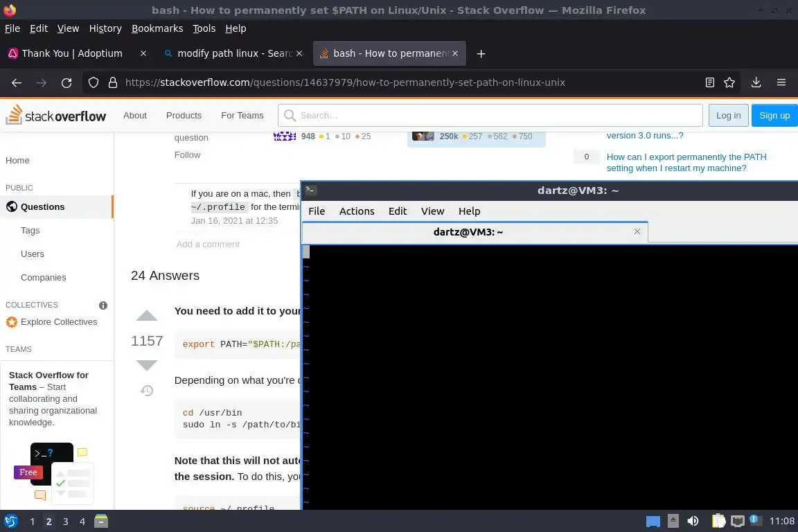Focus the Stack Overflow search box
The image size is (798, 532).
point(490,115)
